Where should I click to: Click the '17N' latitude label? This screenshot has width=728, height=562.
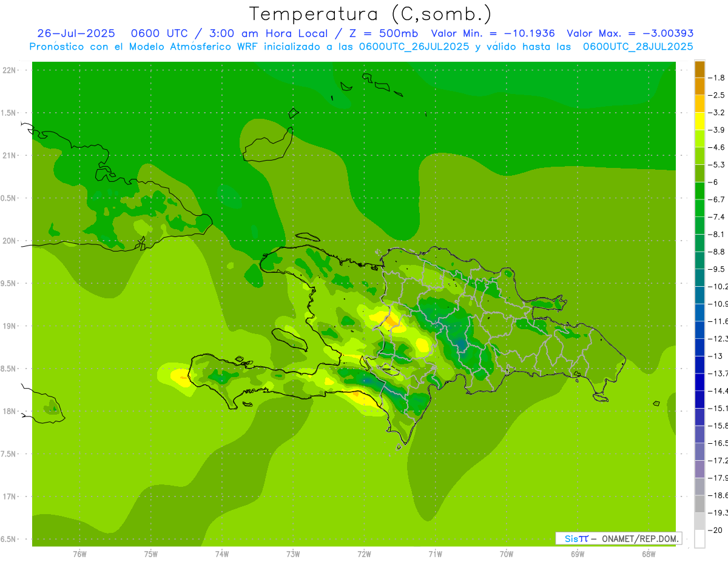tap(10, 497)
